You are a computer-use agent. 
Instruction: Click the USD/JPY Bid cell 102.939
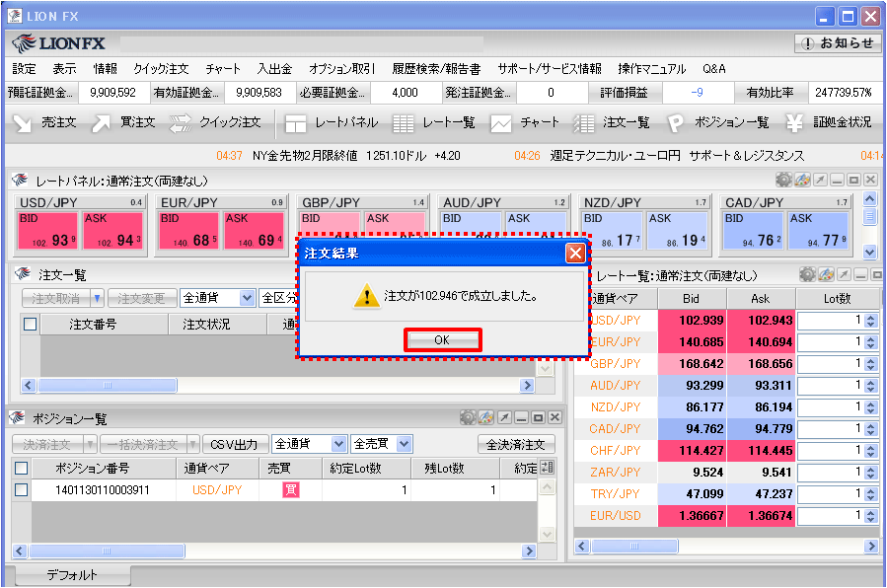pos(693,321)
